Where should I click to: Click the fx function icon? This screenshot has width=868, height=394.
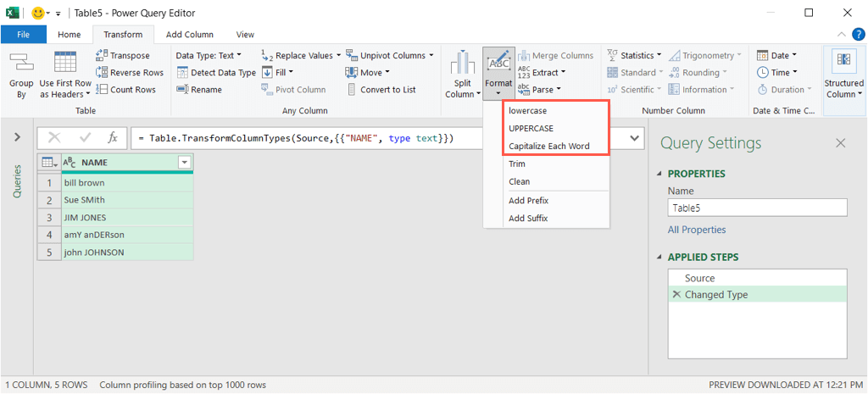click(113, 138)
